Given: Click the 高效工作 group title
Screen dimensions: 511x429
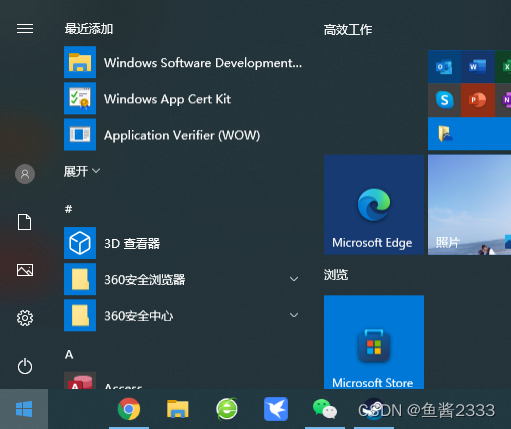Looking at the screenshot, I should coord(348,30).
